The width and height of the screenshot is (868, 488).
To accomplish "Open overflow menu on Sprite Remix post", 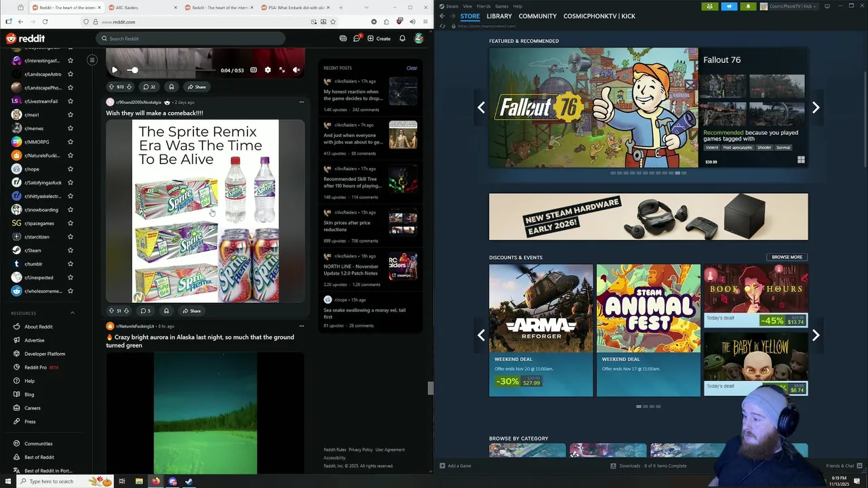I will pos(302,102).
